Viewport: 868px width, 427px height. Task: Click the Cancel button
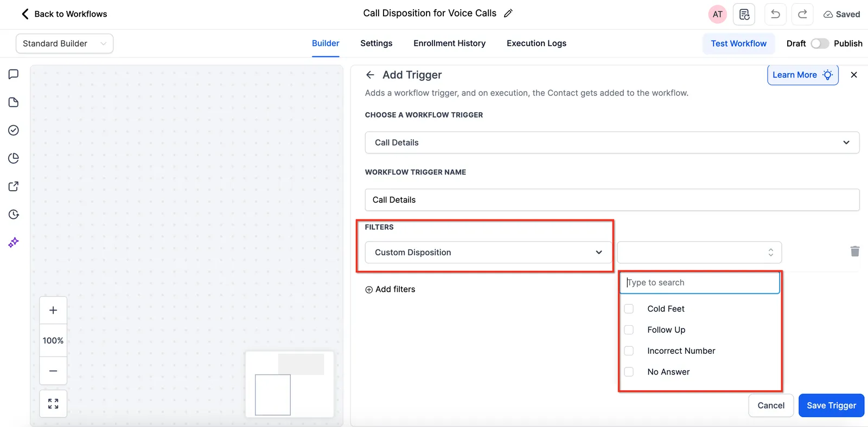click(771, 405)
